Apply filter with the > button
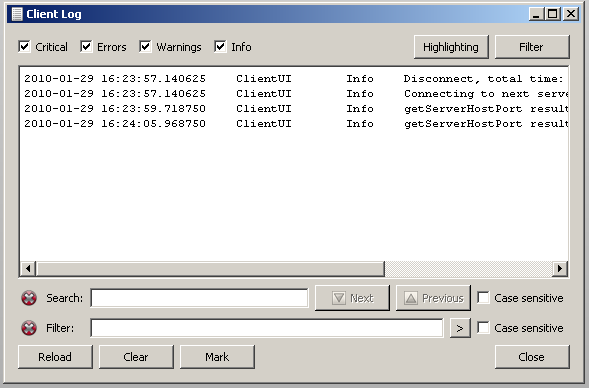 (460, 328)
